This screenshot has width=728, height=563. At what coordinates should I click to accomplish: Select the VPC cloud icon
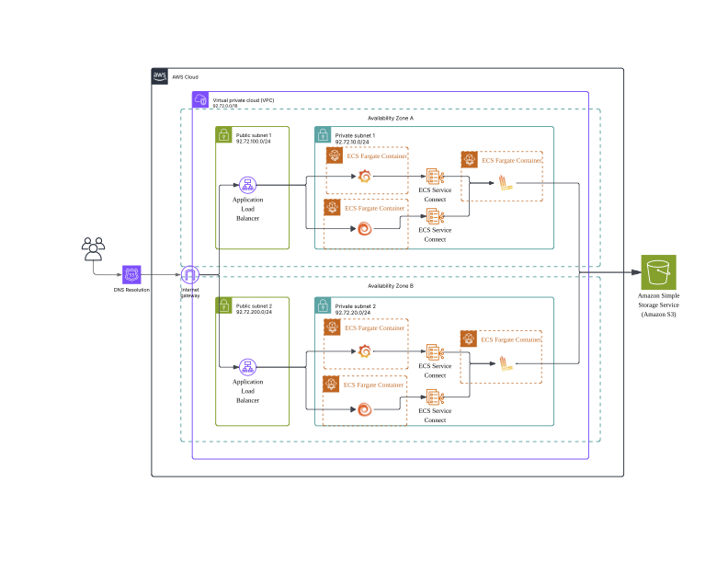coord(200,99)
